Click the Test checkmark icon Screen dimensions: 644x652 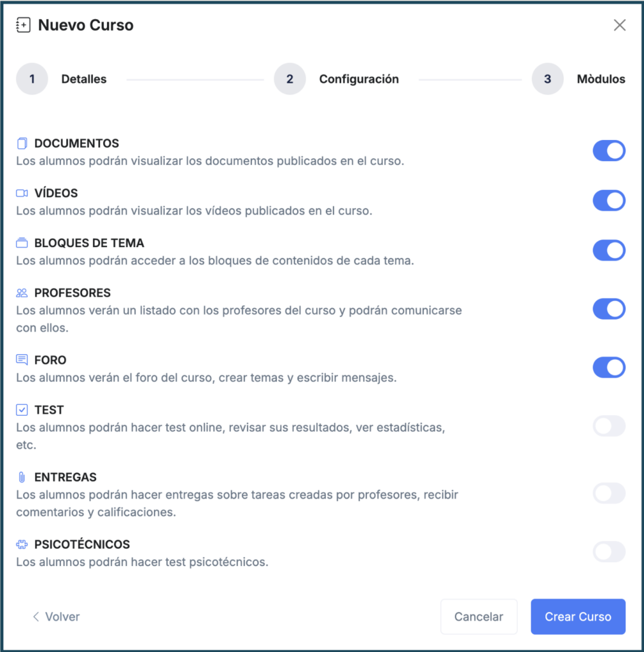pos(22,410)
